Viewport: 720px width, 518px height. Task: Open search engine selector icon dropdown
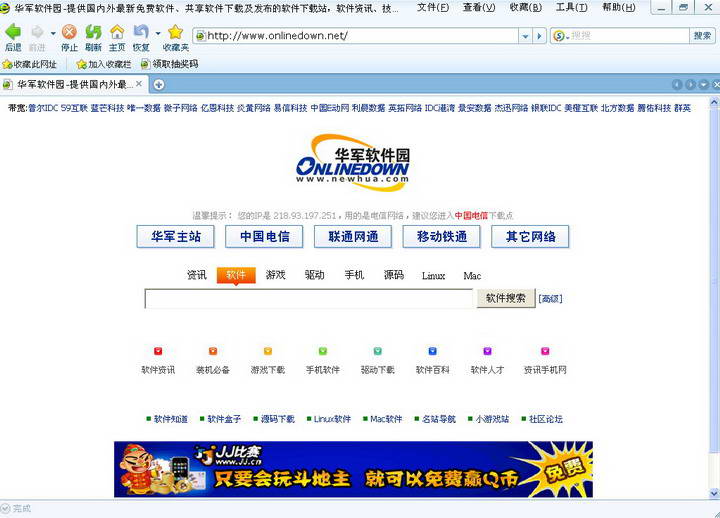561,36
